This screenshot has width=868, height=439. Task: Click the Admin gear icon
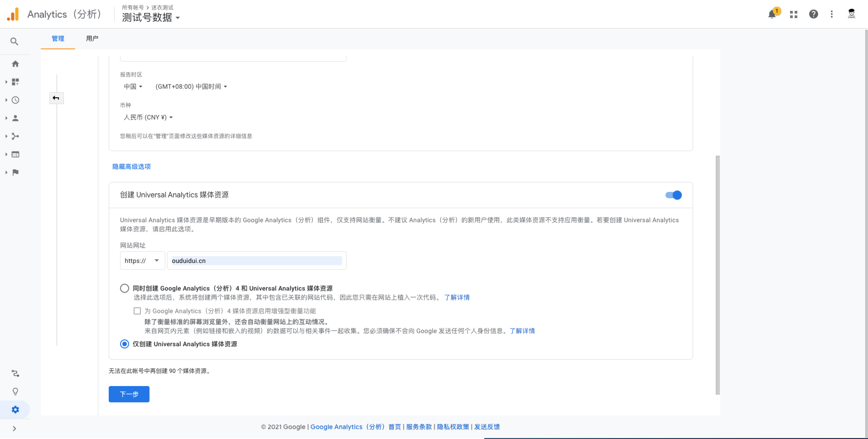[x=15, y=409]
